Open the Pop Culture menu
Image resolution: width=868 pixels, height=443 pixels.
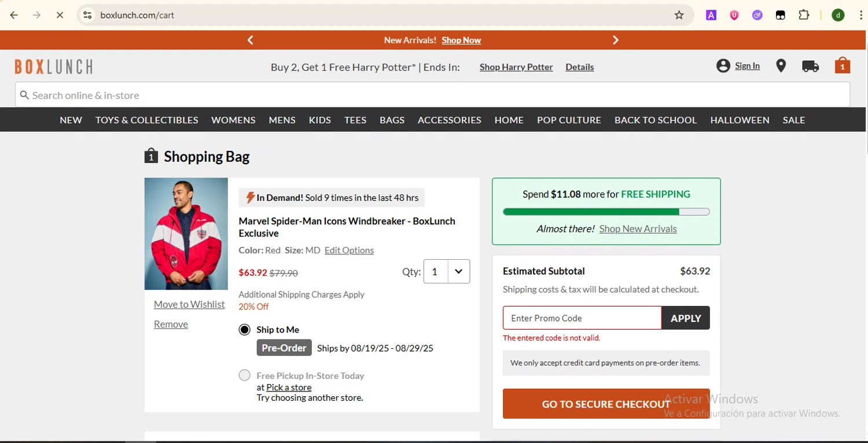(x=569, y=120)
